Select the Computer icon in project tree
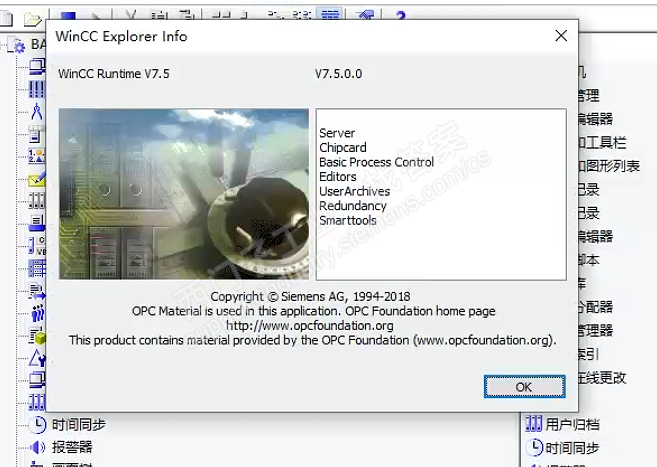Viewport: 657px width, 467px height. tap(37, 67)
